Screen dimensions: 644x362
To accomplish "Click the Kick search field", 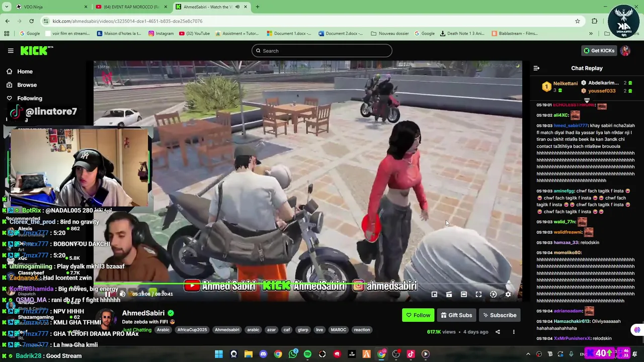I will [322, 51].
